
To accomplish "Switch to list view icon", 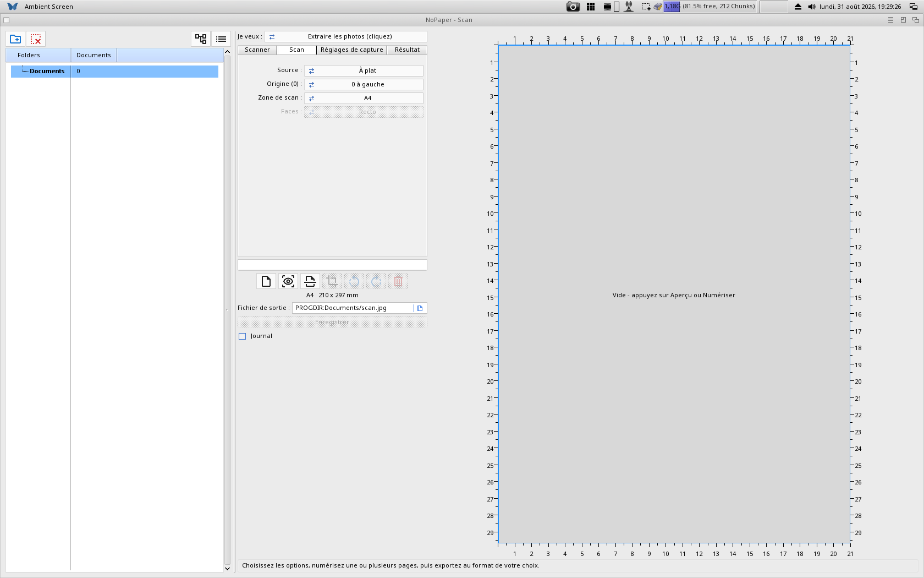I will pos(221,39).
